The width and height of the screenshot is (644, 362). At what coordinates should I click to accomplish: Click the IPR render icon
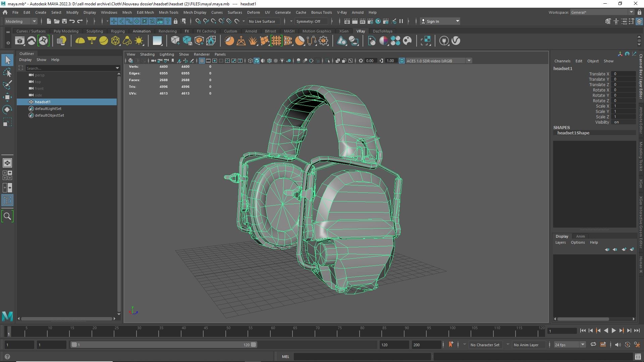tap(363, 21)
